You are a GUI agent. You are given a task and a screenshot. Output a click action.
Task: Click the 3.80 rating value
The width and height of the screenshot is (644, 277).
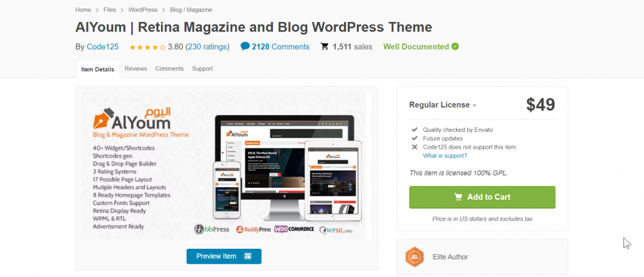pyautogui.click(x=175, y=46)
